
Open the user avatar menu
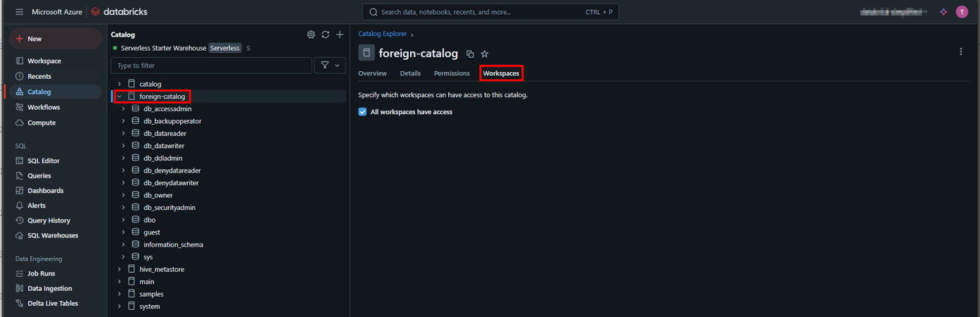click(962, 12)
